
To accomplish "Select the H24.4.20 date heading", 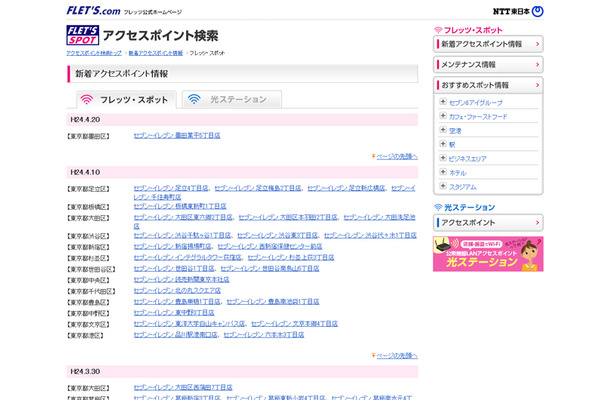I will pos(85,119).
